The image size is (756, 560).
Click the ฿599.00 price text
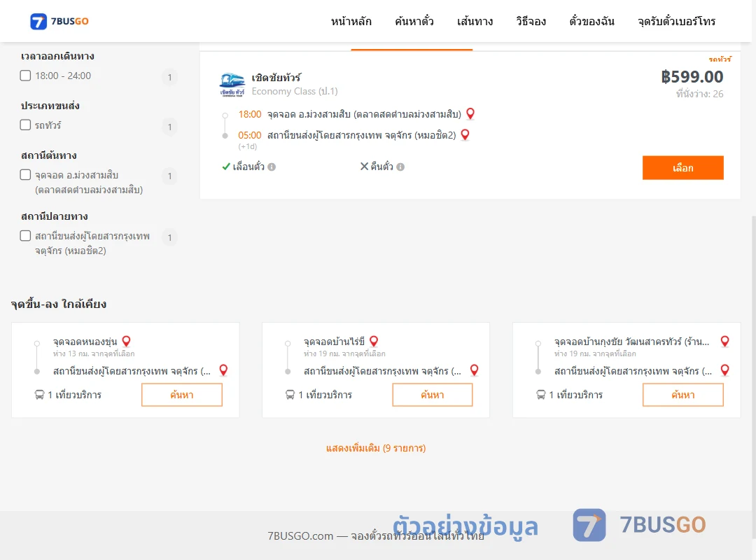692,77
